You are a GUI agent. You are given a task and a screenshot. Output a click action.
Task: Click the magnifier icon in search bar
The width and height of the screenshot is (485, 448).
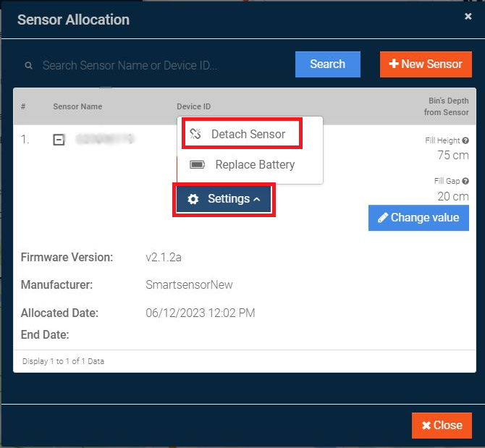(x=29, y=65)
